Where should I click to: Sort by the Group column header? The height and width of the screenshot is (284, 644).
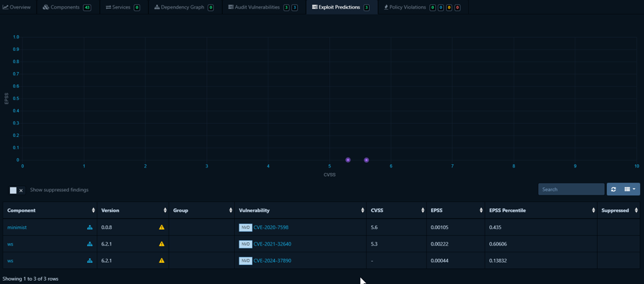click(201, 211)
